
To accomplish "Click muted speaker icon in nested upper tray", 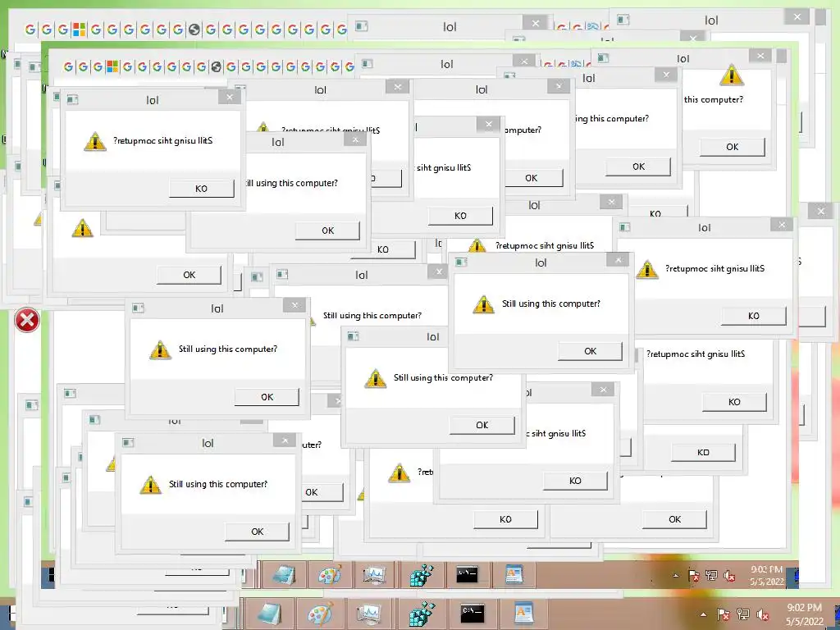I will (x=729, y=576).
